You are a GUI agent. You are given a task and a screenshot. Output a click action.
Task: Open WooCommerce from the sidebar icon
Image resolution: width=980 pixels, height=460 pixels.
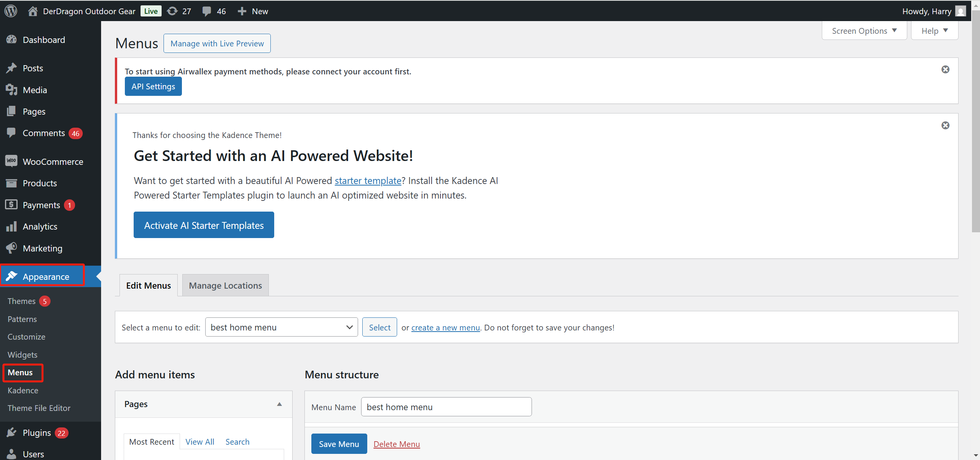(11, 161)
